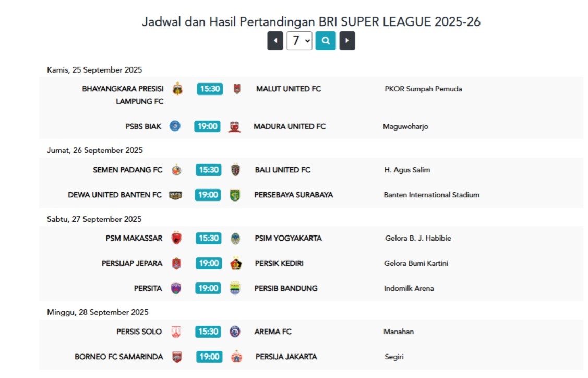
Task: Click the Arema FC club crest
Action: [x=235, y=332]
